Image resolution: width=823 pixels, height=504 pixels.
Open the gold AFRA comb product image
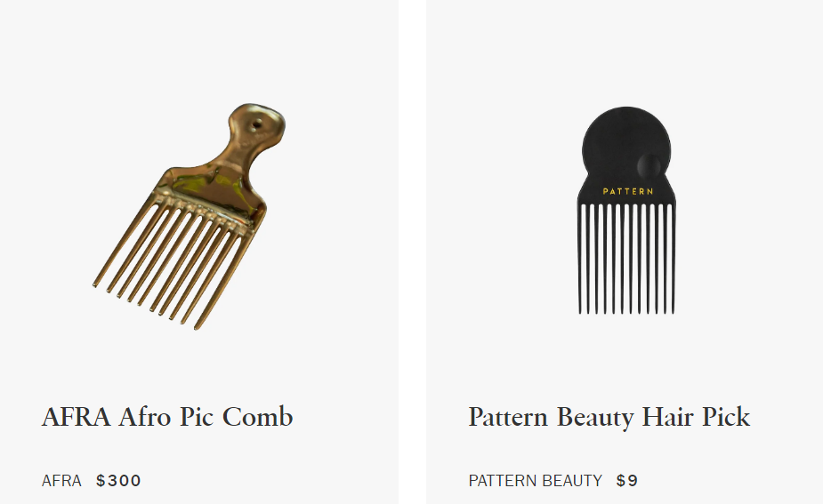[x=190, y=216]
